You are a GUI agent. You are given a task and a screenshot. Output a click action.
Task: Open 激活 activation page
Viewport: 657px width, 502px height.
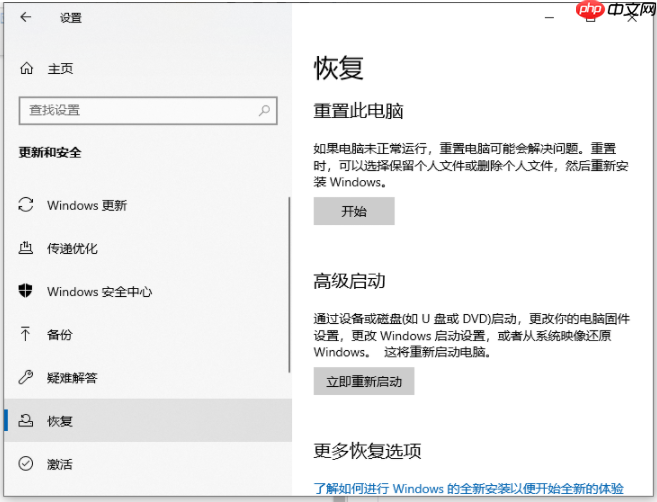pyautogui.click(x=148, y=464)
